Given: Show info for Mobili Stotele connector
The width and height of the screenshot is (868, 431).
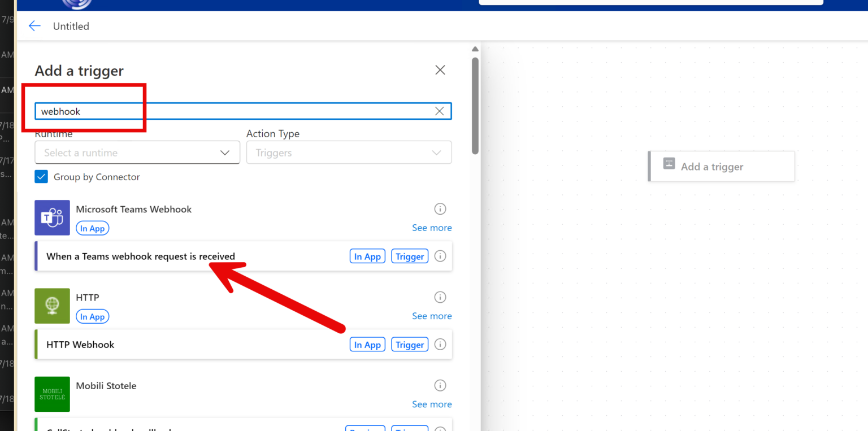Looking at the screenshot, I should tap(440, 385).
